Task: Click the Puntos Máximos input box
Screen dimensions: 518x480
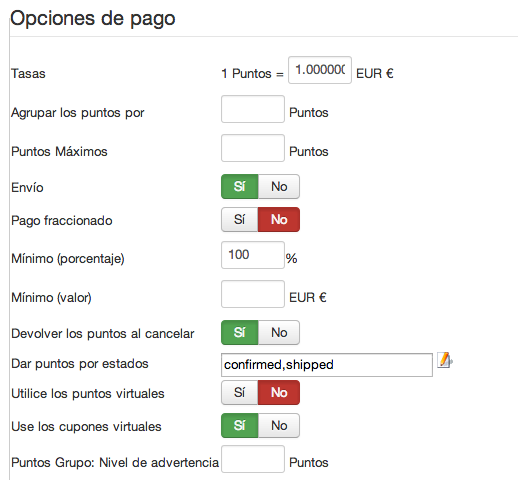Action: [x=253, y=148]
